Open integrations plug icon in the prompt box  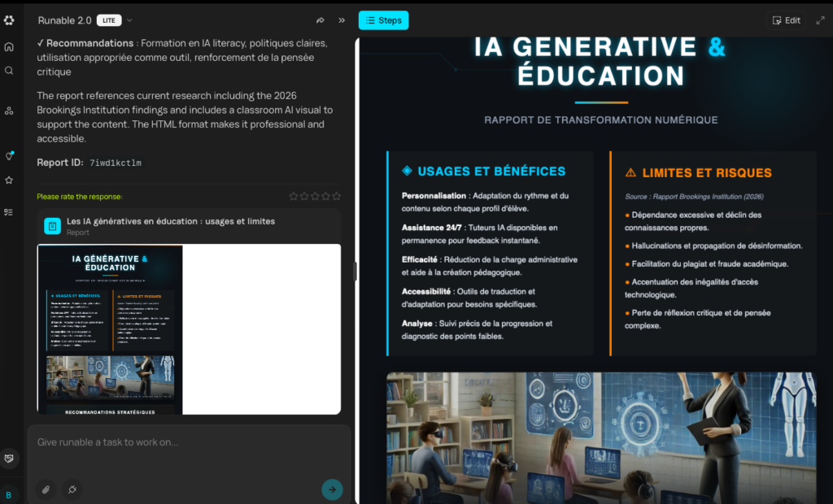coord(72,489)
